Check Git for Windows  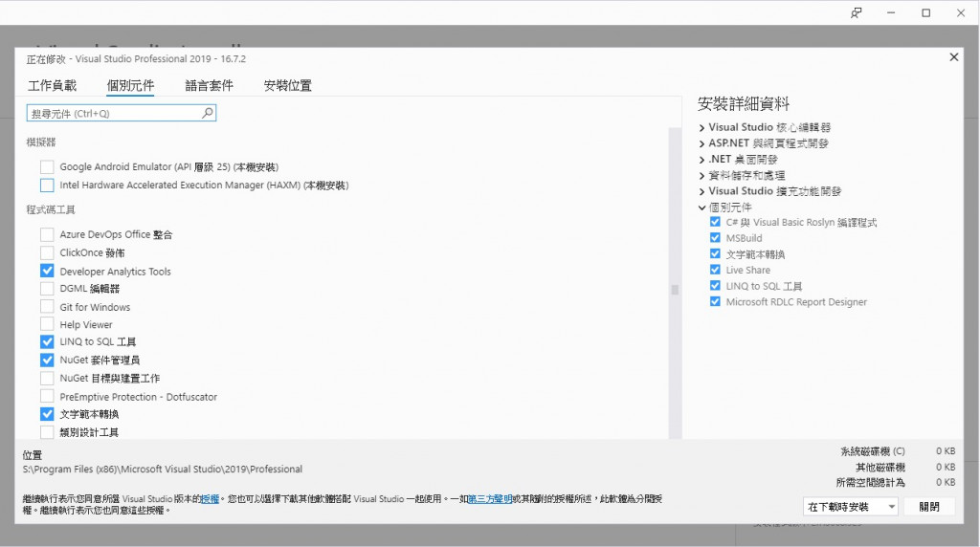coord(47,307)
